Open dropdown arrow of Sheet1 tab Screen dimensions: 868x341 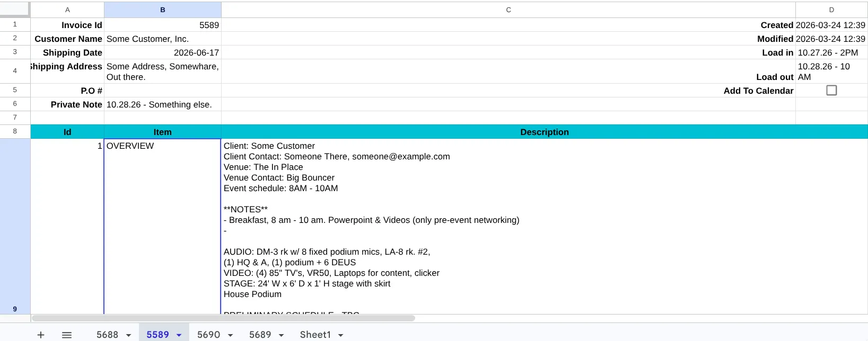click(x=340, y=335)
